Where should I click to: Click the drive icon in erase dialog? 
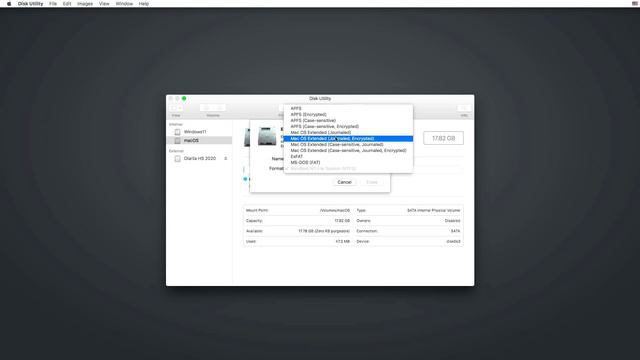267,136
